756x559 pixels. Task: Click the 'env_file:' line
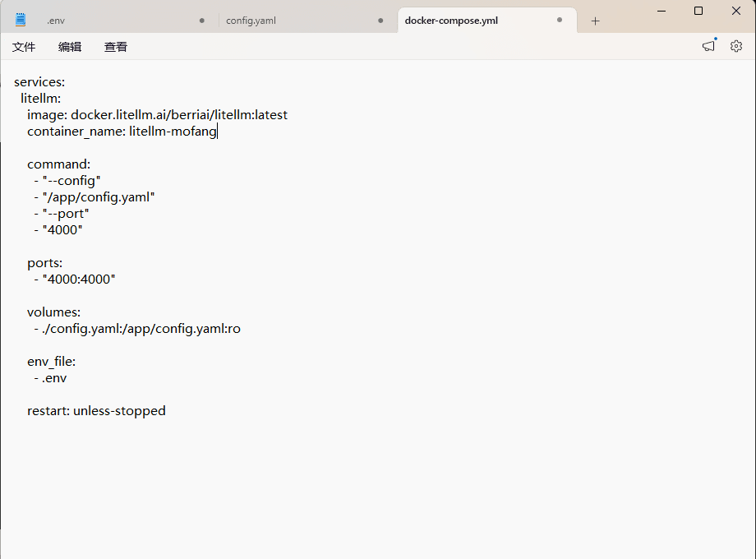(x=51, y=361)
